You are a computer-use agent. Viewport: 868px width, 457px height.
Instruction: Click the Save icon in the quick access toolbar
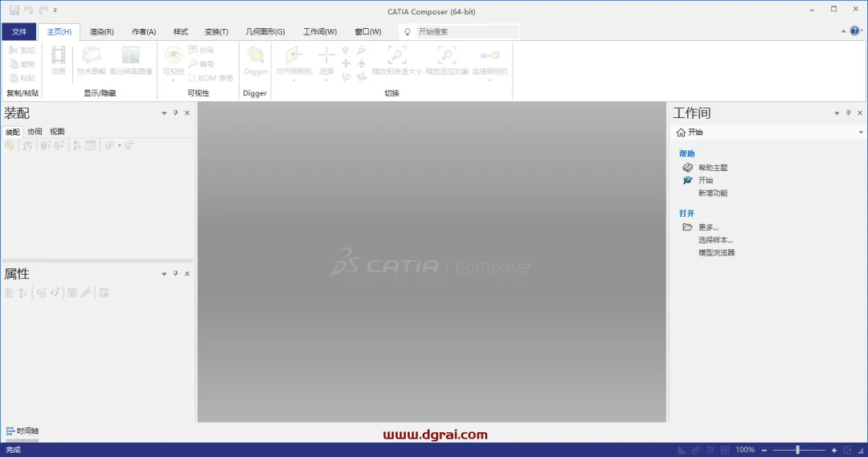click(14, 10)
